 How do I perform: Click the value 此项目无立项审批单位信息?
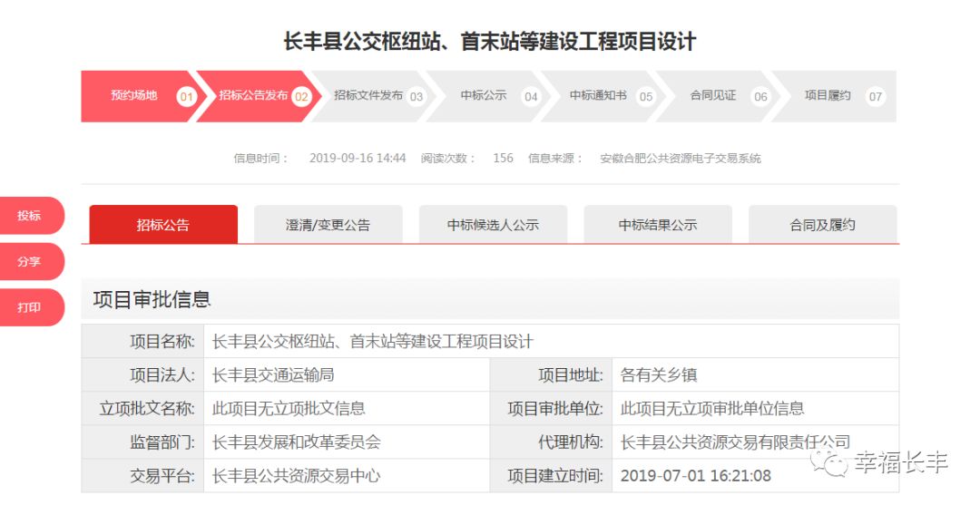coord(712,409)
